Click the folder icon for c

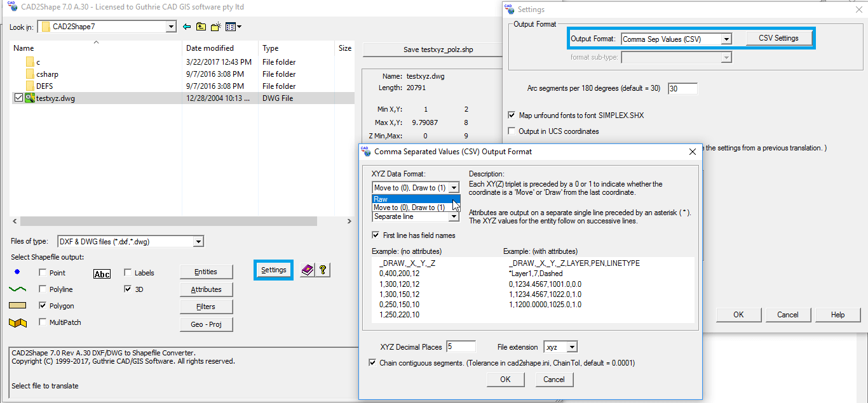(x=30, y=62)
